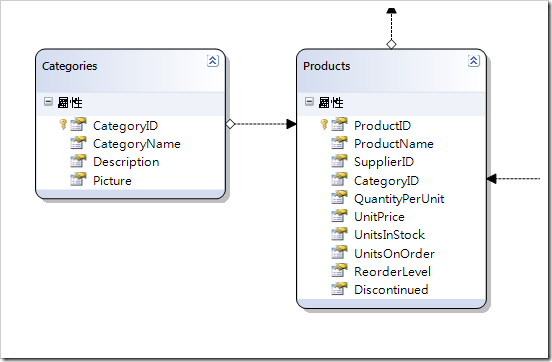Collapse the 屬性 section in Categories
Image resolution: width=552 pixels, height=362 pixels.
pos(48,102)
